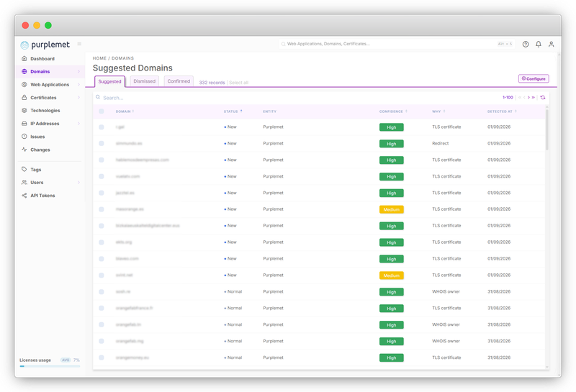The image size is (576, 392).
Task: Switch to the Dismissed tab
Action: (145, 81)
